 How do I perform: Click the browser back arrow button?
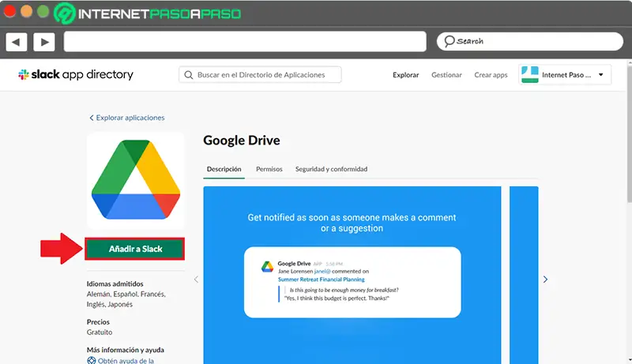point(16,42)
